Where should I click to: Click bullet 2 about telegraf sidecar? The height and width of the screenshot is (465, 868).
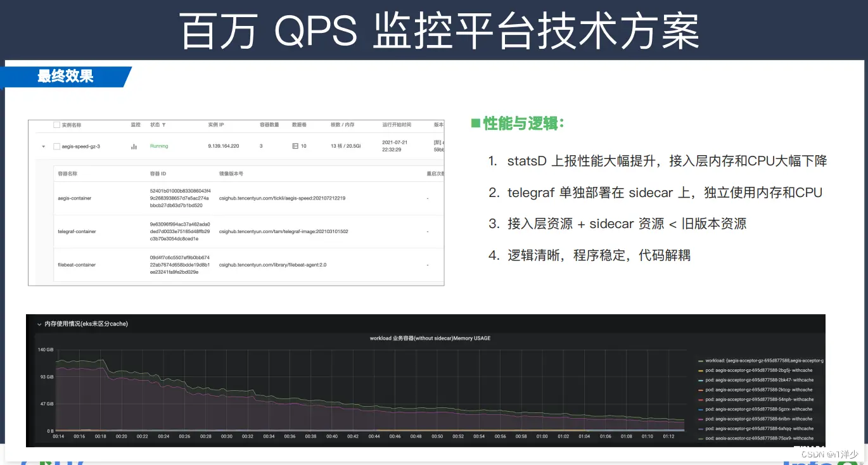coord(655,192)
